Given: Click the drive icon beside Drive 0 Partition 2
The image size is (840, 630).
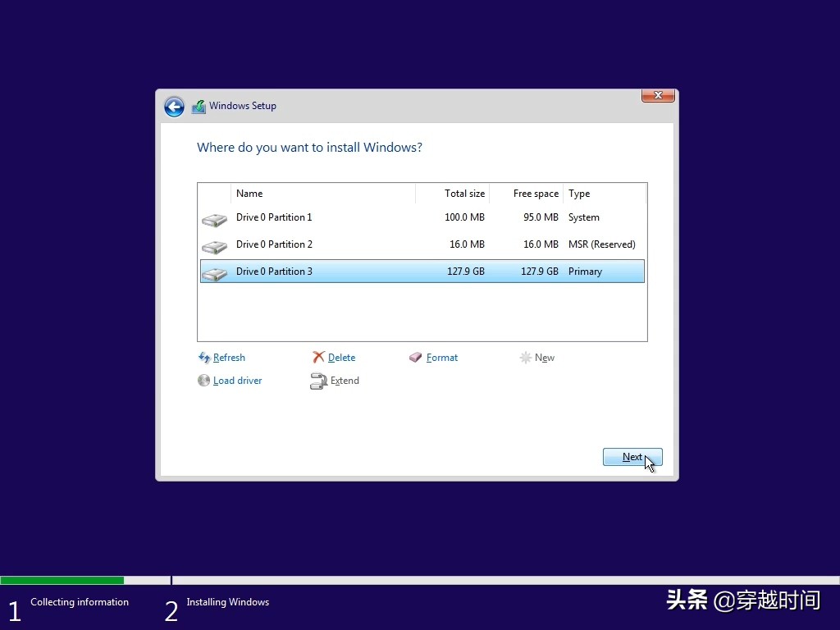Looking at the screenshot, I should click(214, 244).
